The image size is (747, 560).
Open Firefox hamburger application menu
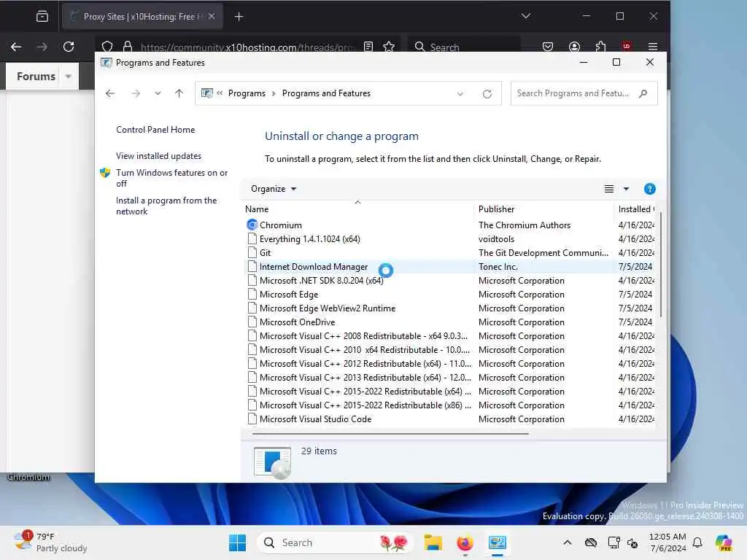tap(653, 47)
